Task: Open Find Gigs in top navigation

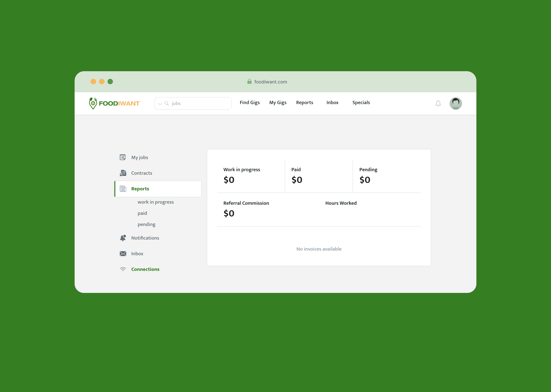Action: point(250,103)
